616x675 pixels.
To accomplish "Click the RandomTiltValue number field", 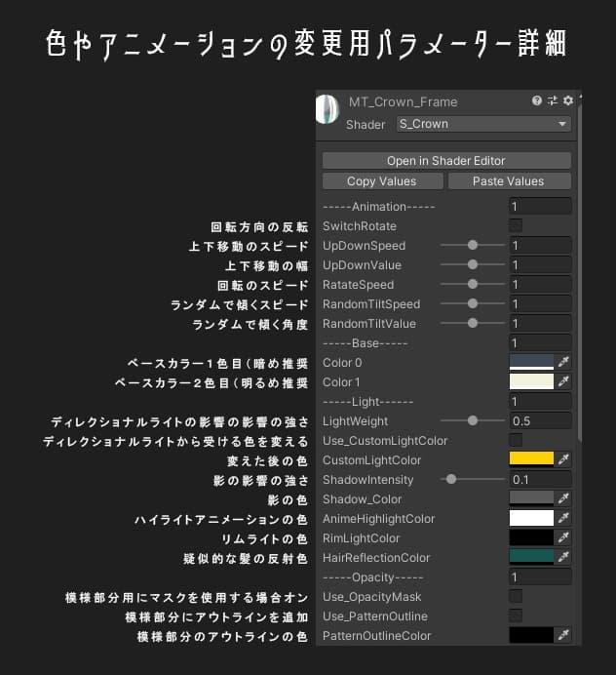I will click(540, 323).
